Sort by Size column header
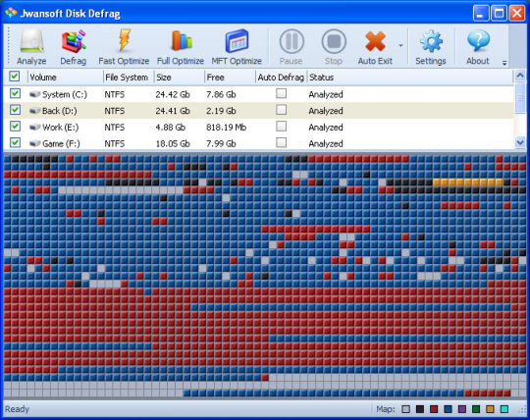 coord(180,78)
